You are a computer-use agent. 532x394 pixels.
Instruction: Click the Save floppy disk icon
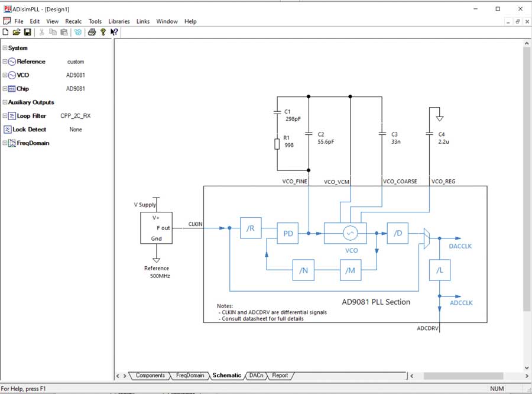[x=27, y=32]
